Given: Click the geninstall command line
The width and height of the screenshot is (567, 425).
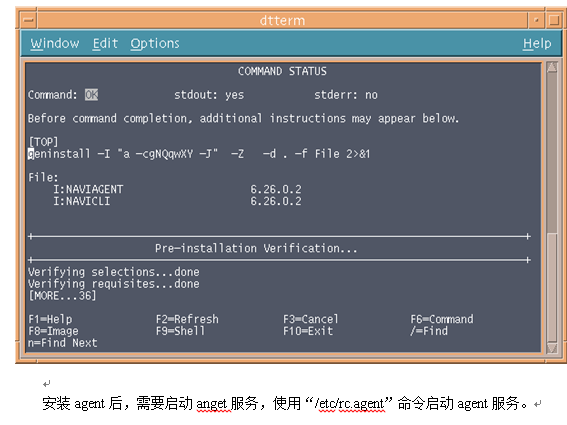Looking at the screenshot, I should click(x=199, y=154).
